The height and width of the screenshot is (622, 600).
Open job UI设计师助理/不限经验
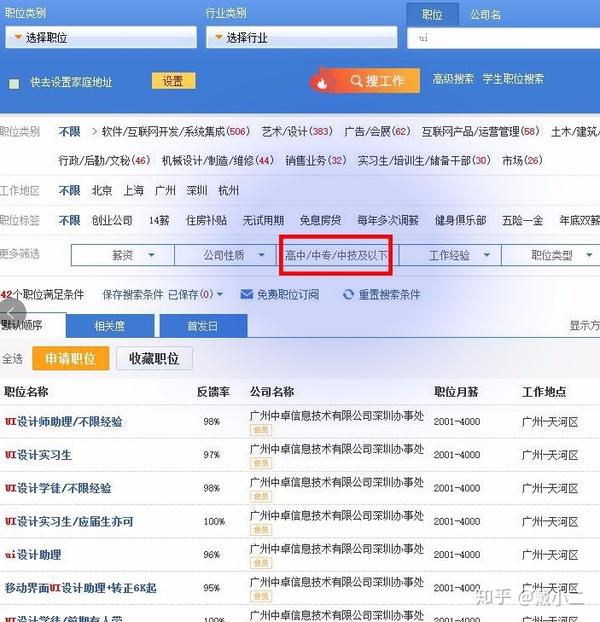click(63, 421)
